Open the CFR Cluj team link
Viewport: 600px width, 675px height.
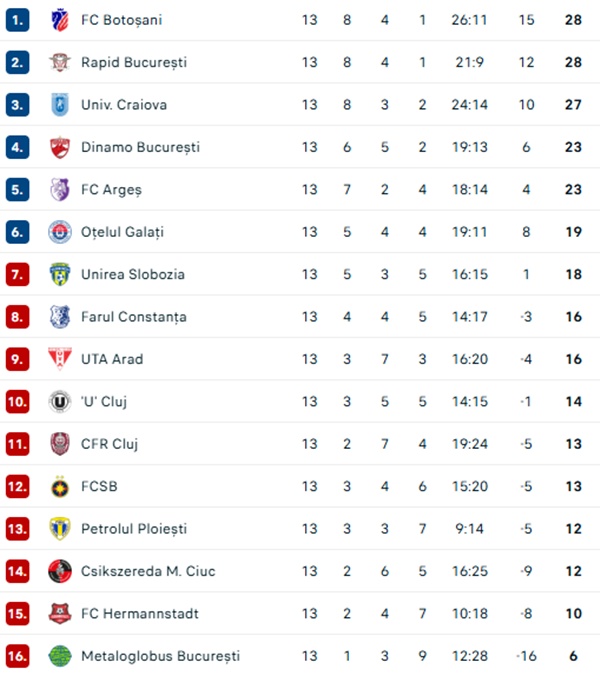point(109,444)
